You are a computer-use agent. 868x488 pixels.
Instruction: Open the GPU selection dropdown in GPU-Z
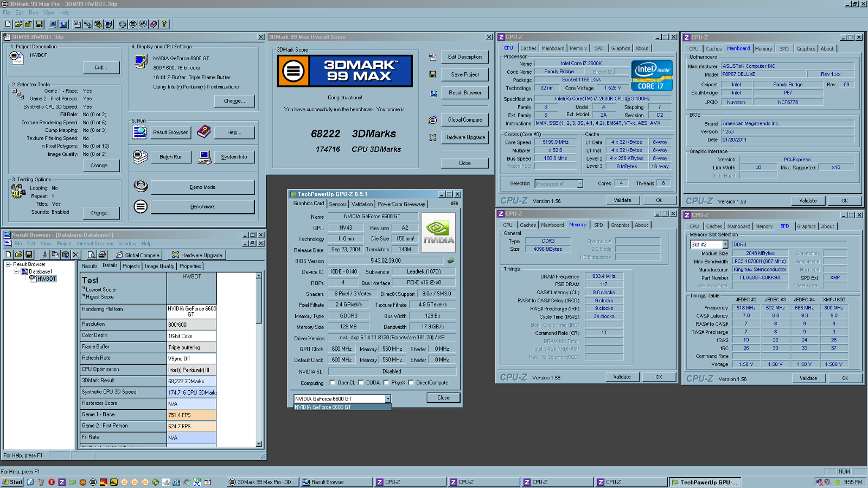[x=388, y=399]
